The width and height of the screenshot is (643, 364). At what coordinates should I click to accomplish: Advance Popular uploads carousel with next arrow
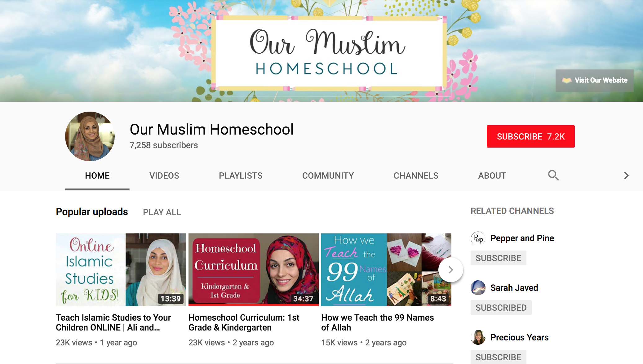click(451, 270)
